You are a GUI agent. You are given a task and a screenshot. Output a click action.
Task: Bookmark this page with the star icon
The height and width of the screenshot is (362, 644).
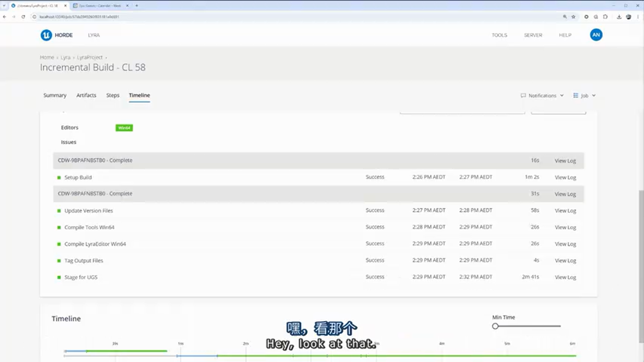(574, 17)
